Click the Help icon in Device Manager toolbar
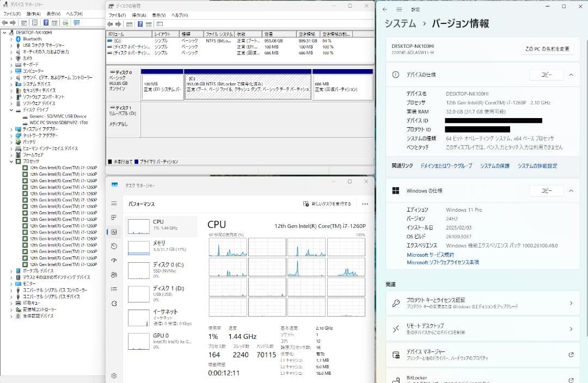This screenshot has height=383, width=588. pos(46,23)
